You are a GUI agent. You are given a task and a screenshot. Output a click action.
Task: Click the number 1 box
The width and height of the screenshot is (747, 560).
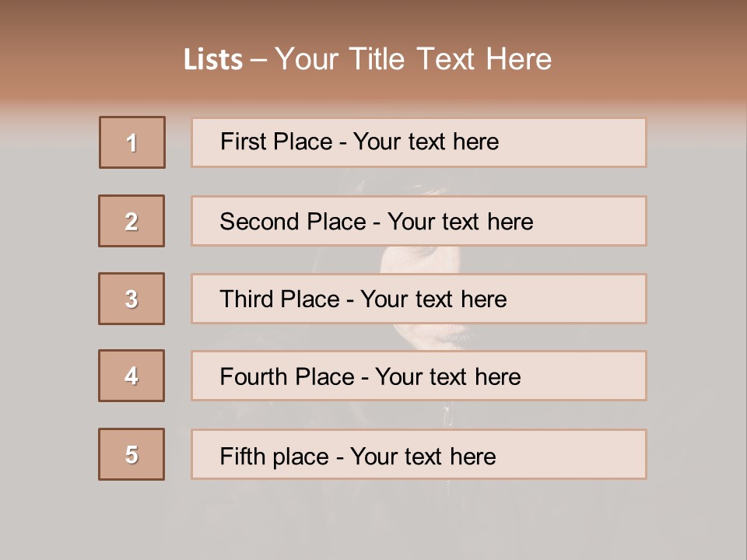pos(132,142)
